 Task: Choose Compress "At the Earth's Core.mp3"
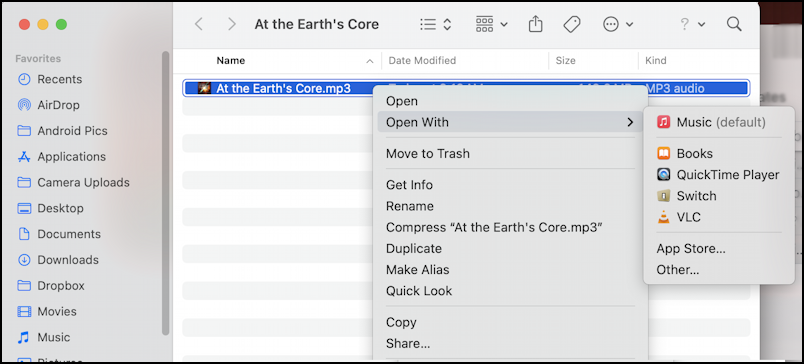tap(494, 227)
